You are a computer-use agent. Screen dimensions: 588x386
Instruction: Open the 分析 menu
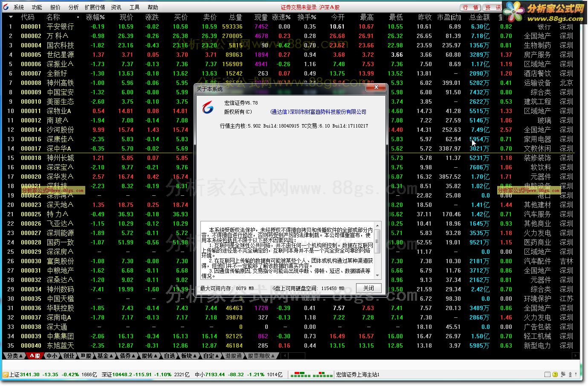click(x=74, y=7)
